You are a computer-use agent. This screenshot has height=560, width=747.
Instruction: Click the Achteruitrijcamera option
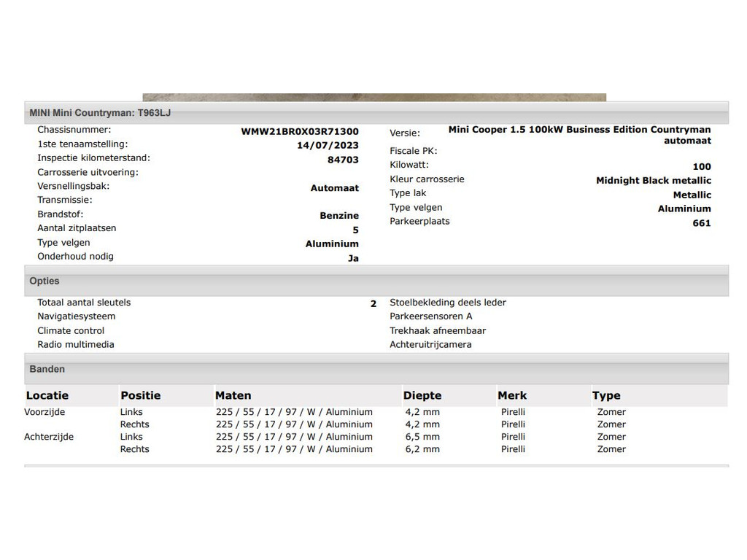[430, 344]
